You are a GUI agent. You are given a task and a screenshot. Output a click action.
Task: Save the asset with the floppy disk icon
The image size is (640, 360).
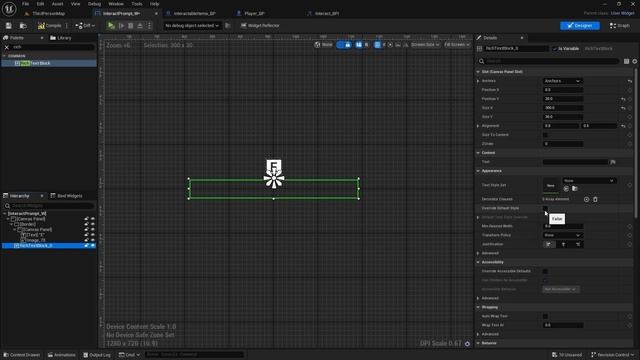pyautogui.click(x=9, y=26)
